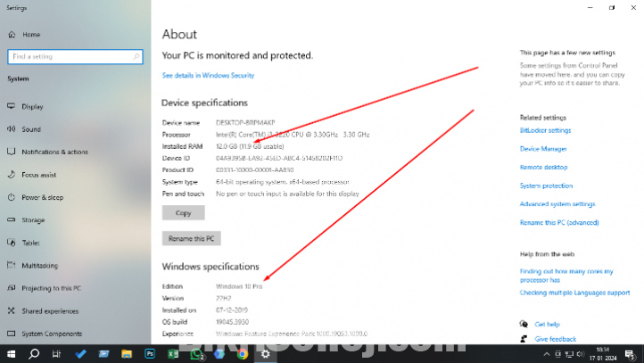Launch Photoshop from the taskbar
Image resolution: width=644 pixels, height=363 pixels.
150,354
